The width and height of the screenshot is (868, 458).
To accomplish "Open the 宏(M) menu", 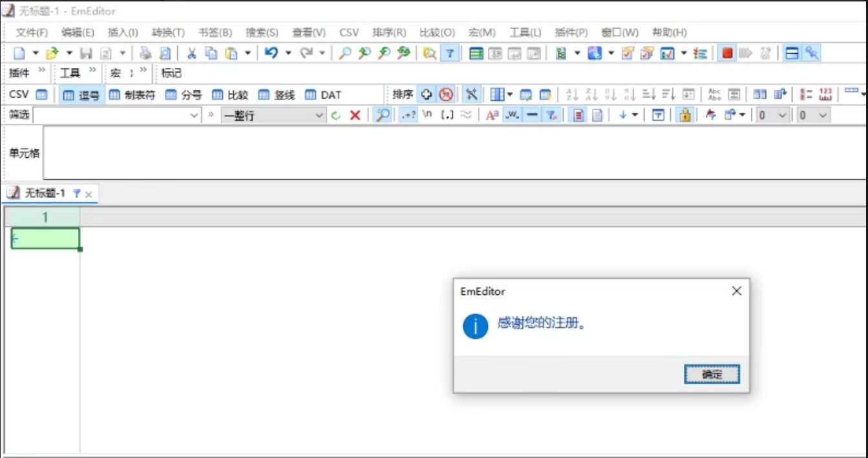I will (482, 32).
